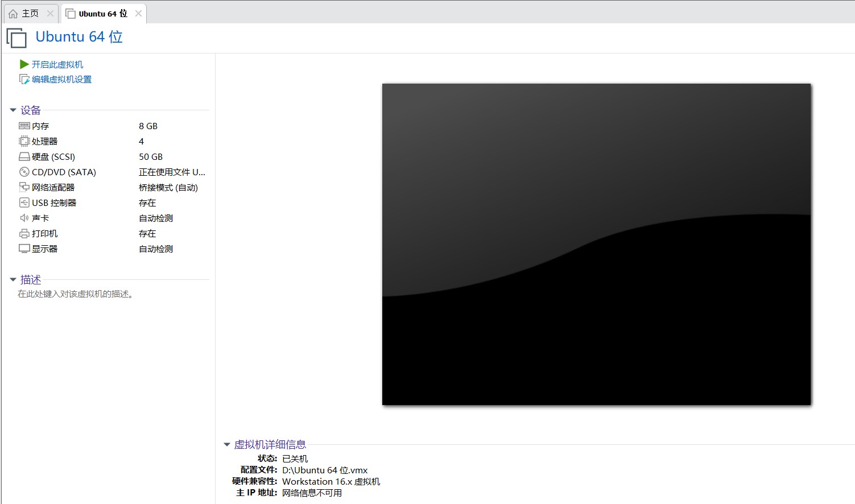This screenshot has width=855, height=504.
Task: Click the display (显示器) monitor icon
Action: click(24, 249)
